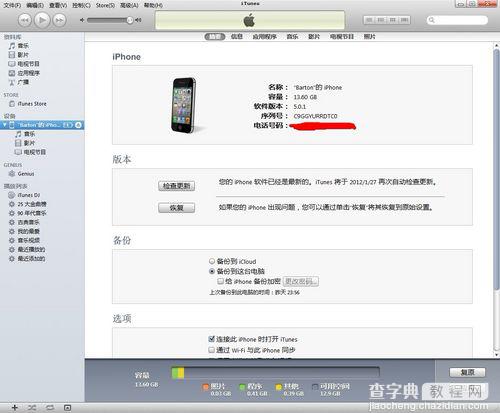Open the 高级(A) menu
Viewport: 500px width, 413px height.
[129, 5]
